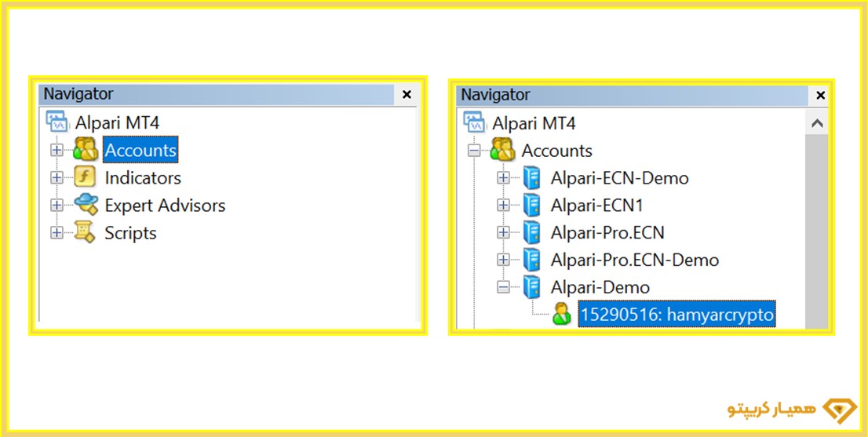Expand the Indicators node
Screen dimensions: 868x437
57,177
